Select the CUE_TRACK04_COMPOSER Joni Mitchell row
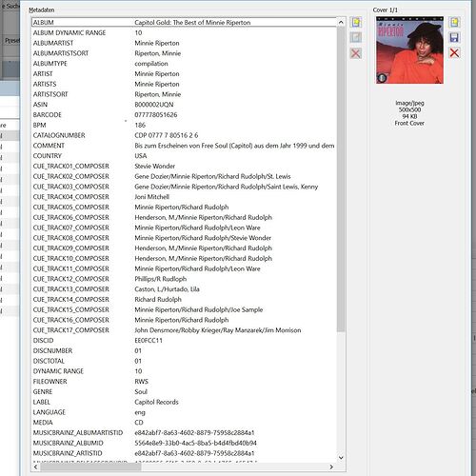The width and height of the screenshot is (476, 476). tap(184, 197)
